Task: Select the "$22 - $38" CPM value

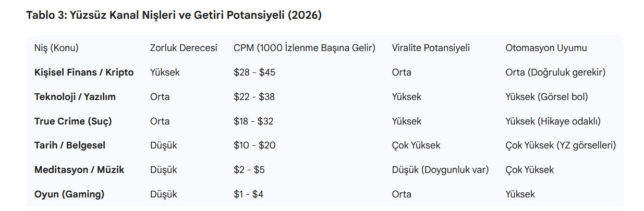Action: (x=254, y=97)
